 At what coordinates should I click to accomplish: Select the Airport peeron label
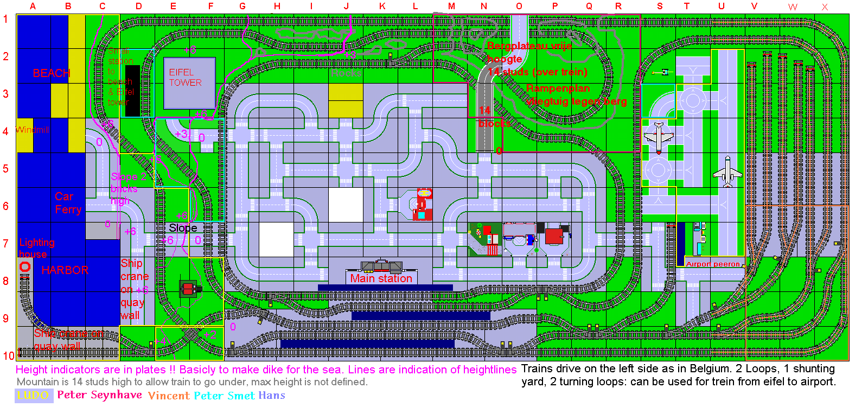pyautogui.click(x=713, y=264)
